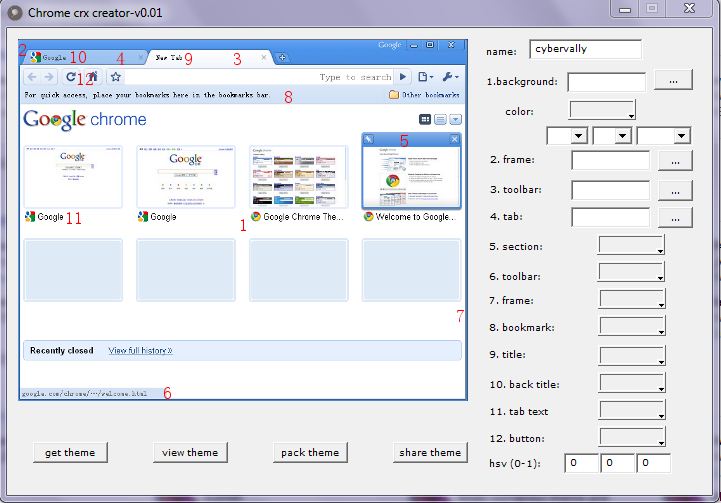This screenshot has width=721, height=503.
Task: Click the get theme button
Action: pos(70,452)
